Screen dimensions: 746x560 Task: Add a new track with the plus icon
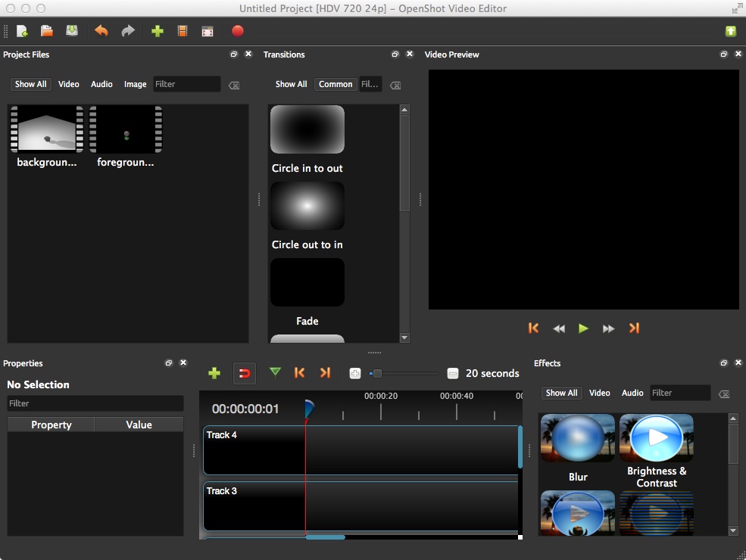point(214,373)
